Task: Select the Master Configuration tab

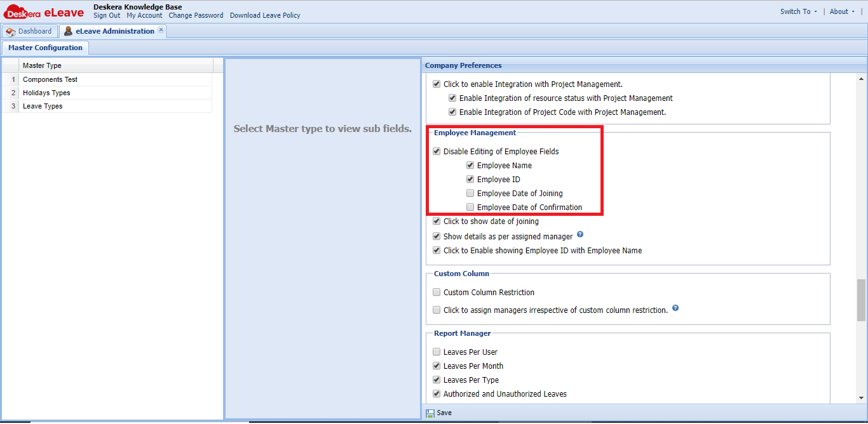Action: 44,47
